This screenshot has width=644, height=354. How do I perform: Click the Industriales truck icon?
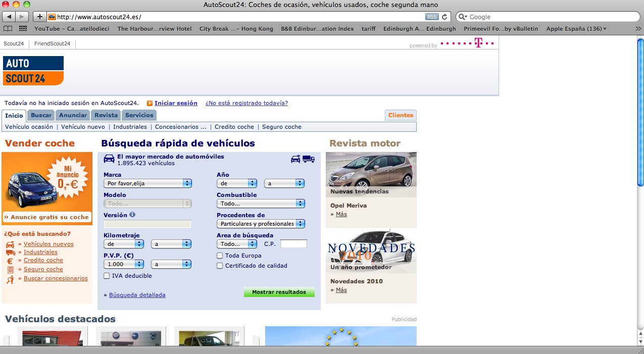(10, 252)
